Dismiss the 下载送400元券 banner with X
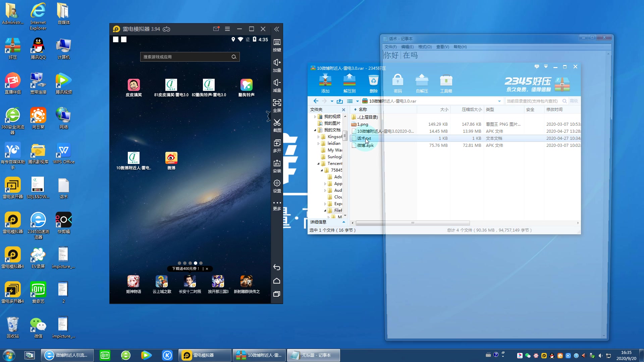644x362 pixels. 207,269
